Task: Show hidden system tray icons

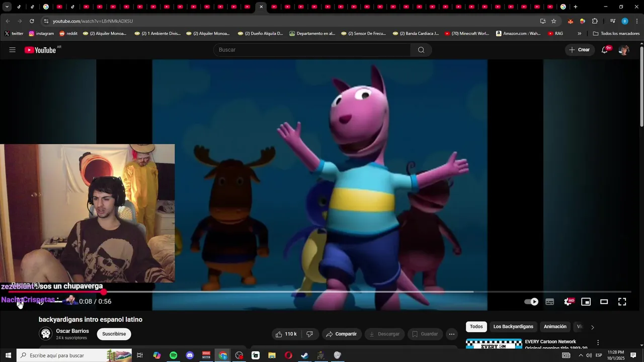Action: (x=581, y=355)
